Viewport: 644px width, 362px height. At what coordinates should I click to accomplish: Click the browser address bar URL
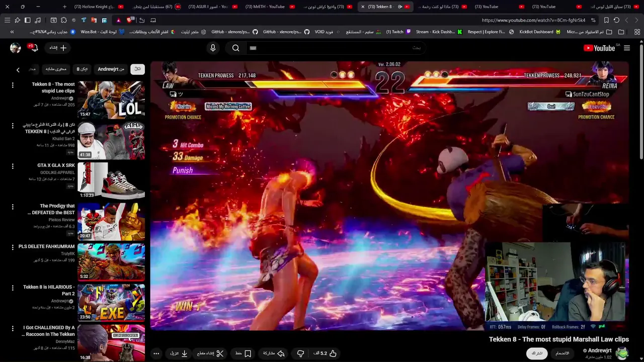pyautogui.click(x=533, y=20)
